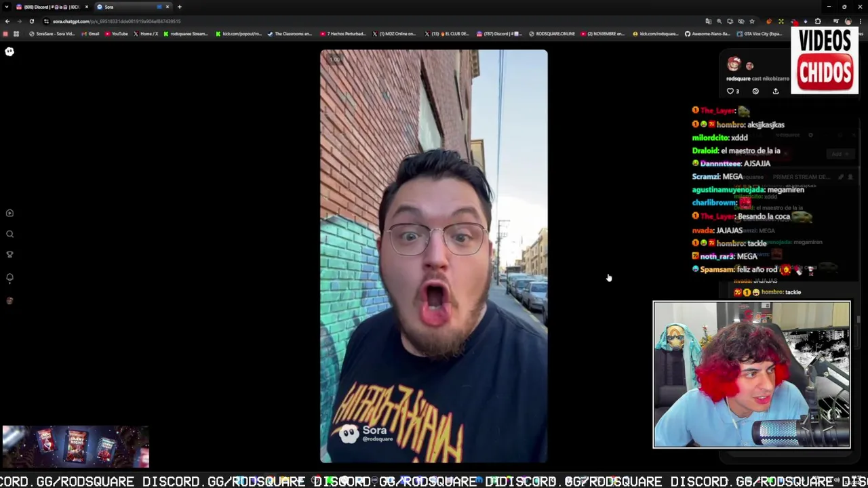Open The Classrooms bookmark
868x488 pixels.
290,34
